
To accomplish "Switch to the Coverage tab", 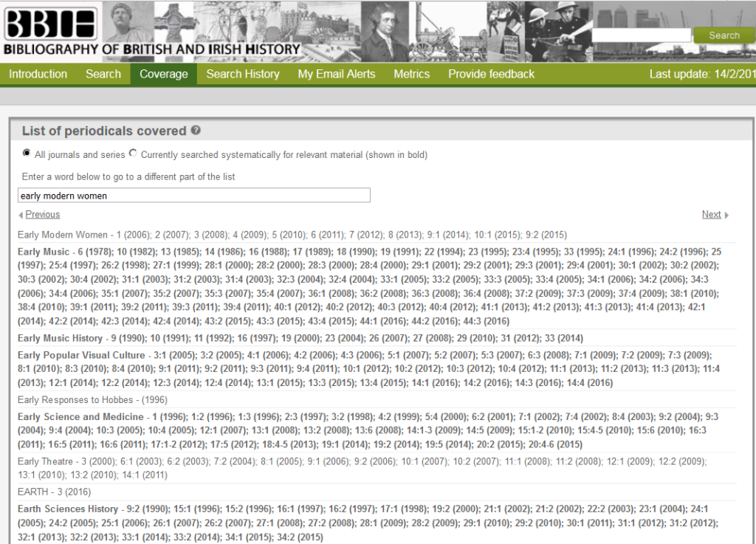I will (x=163, y=74).
